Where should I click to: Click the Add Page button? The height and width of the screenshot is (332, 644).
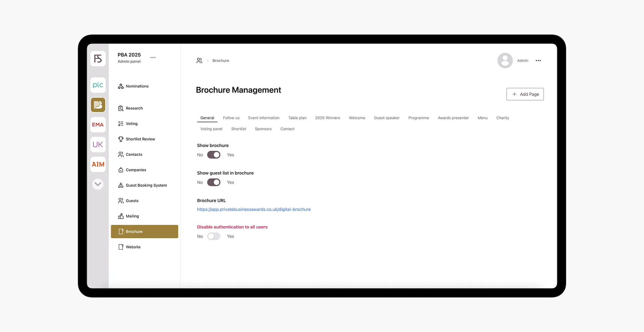(x=525, y=94)
